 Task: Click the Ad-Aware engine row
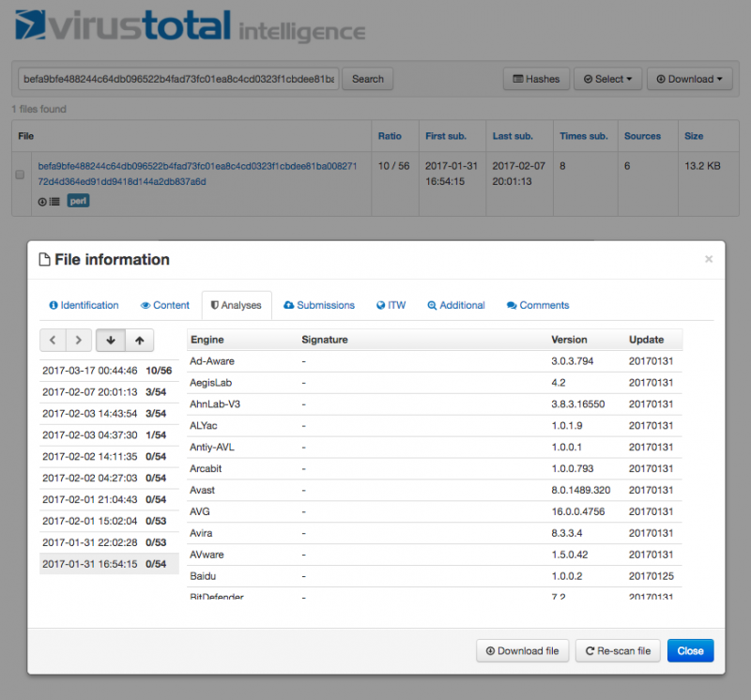[435, 361]
